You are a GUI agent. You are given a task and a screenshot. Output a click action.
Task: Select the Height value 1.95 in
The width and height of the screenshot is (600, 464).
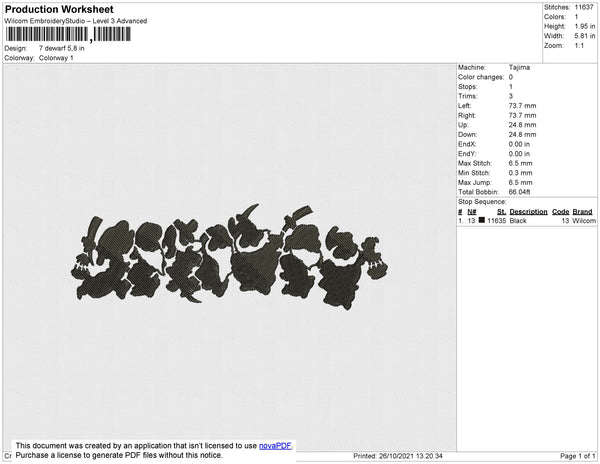coord(584,26)
